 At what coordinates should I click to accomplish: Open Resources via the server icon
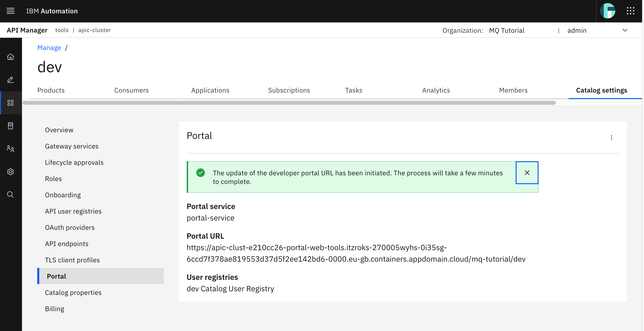pos(11,126)
